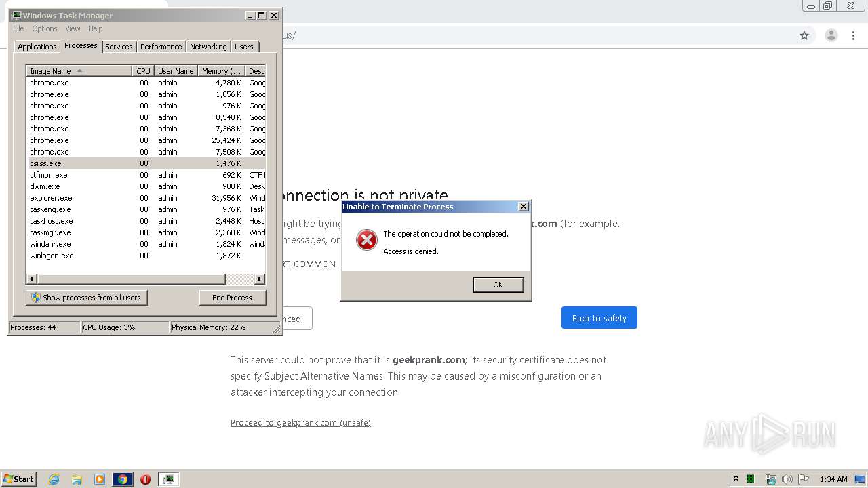This screenshot has height=488, width=868.
Task: Select the Processes tab
Action: (81, 45)
